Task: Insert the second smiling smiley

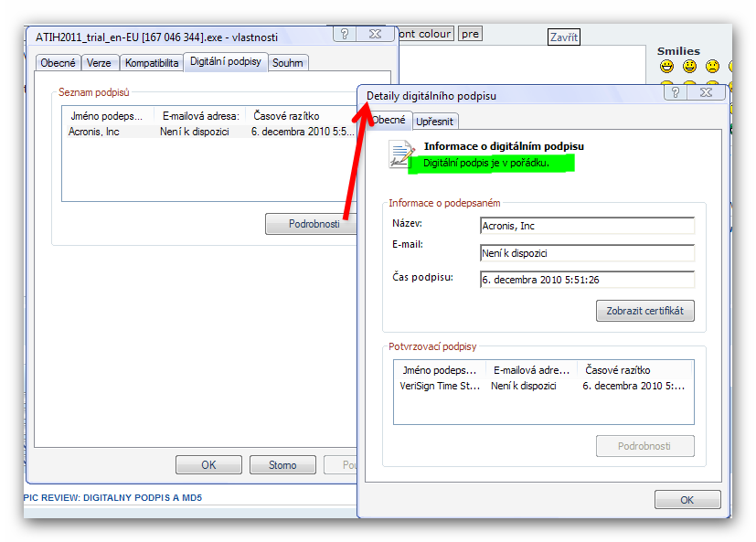Action: pos(689,66)
